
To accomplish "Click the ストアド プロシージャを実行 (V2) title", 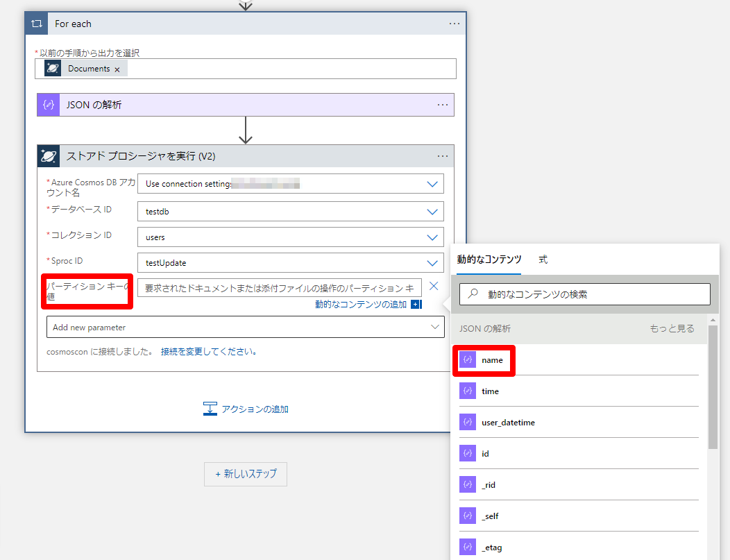I will point(141,156).
